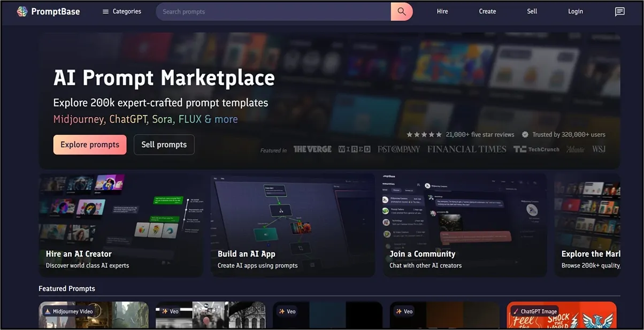Click 'Create AI apps using prompts' text

click(x=258, y=265)
